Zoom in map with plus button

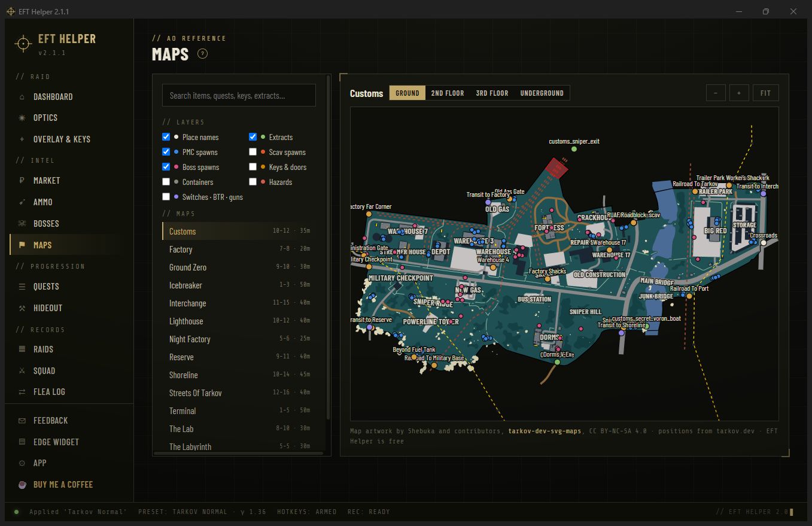[x=739, y=93]
